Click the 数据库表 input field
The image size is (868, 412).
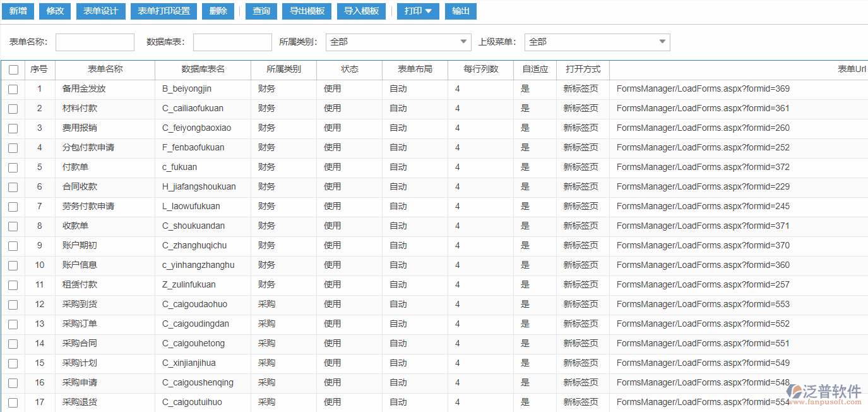coord(232,42)
